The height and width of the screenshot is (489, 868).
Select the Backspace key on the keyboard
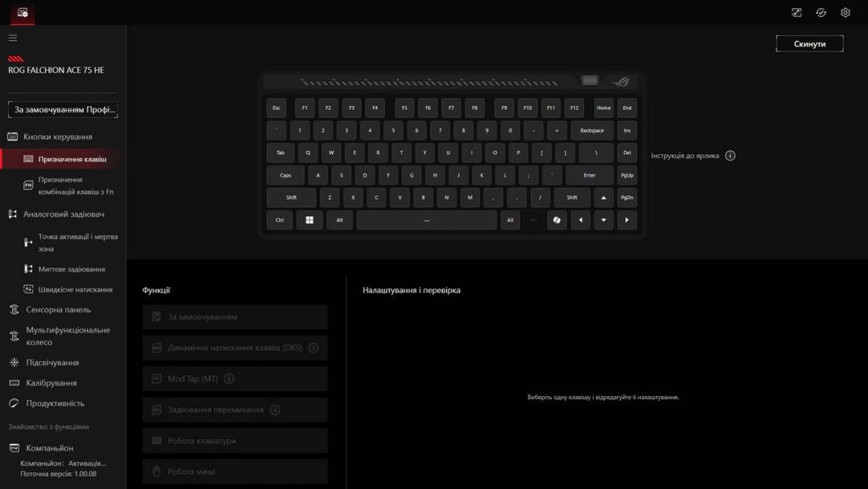pos(592,130)
